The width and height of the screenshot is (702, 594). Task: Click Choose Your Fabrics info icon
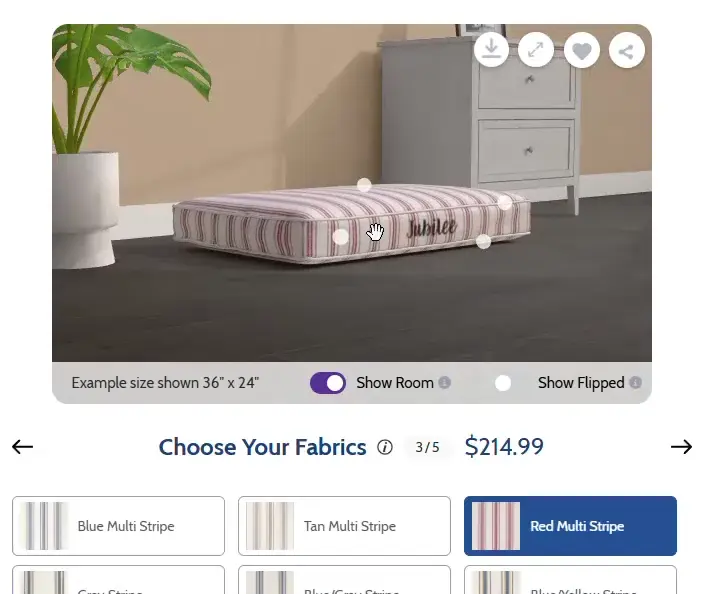(x=385, y=447)
